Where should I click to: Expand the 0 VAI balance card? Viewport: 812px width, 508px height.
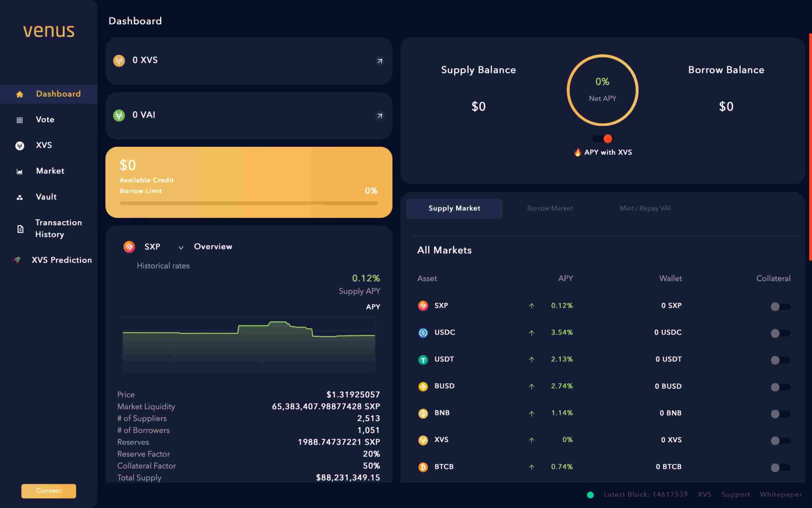(x=379, y=115)
